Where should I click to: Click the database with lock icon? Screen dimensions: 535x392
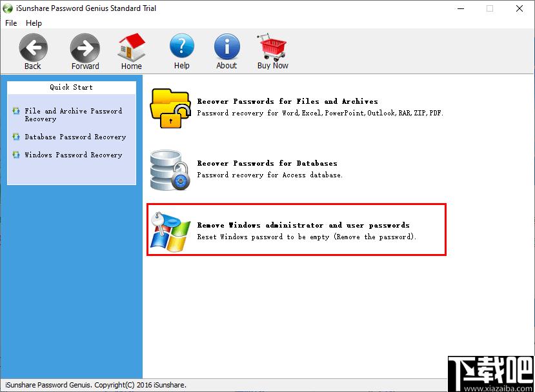[170, 170]
